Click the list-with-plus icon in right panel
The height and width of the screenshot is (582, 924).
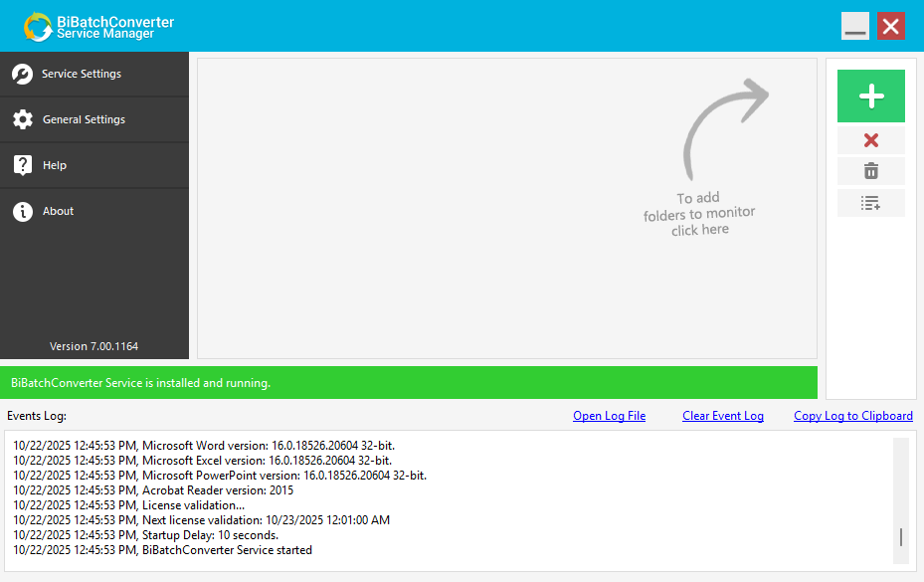tap(870, 203)
